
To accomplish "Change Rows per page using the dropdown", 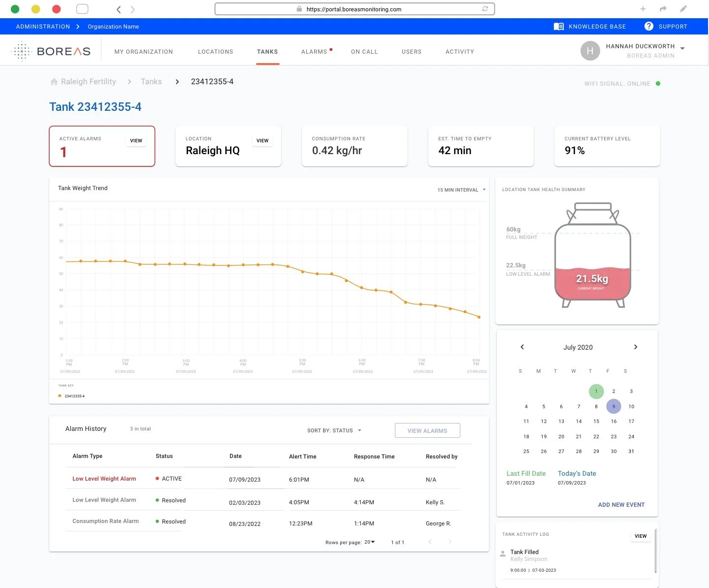I will click(x=369, y=542).
